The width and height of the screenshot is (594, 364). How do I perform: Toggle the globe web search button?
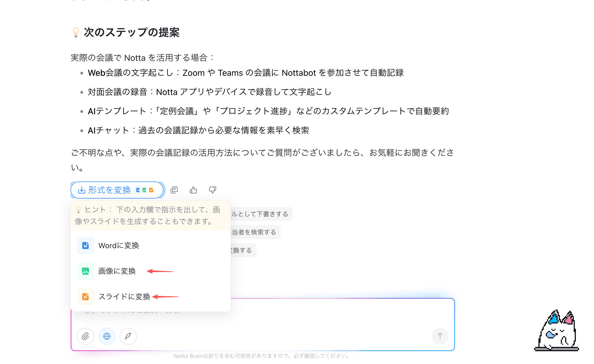click(107, 336)
